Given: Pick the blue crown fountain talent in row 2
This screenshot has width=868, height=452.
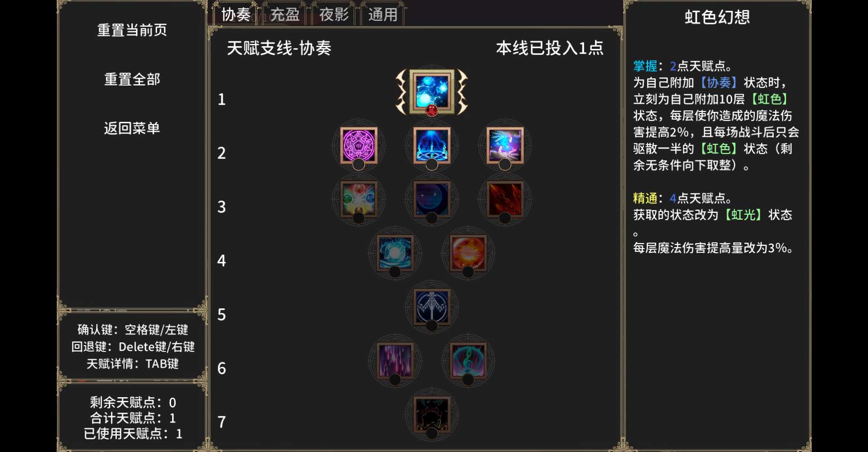Looking at the screenshot, I should (x=432, y=145).
